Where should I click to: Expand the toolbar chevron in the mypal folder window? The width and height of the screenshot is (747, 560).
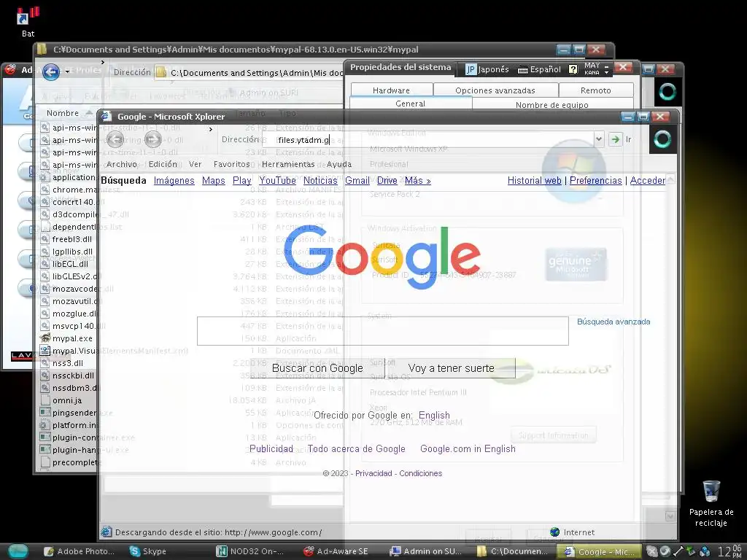(x=102, y=62)
